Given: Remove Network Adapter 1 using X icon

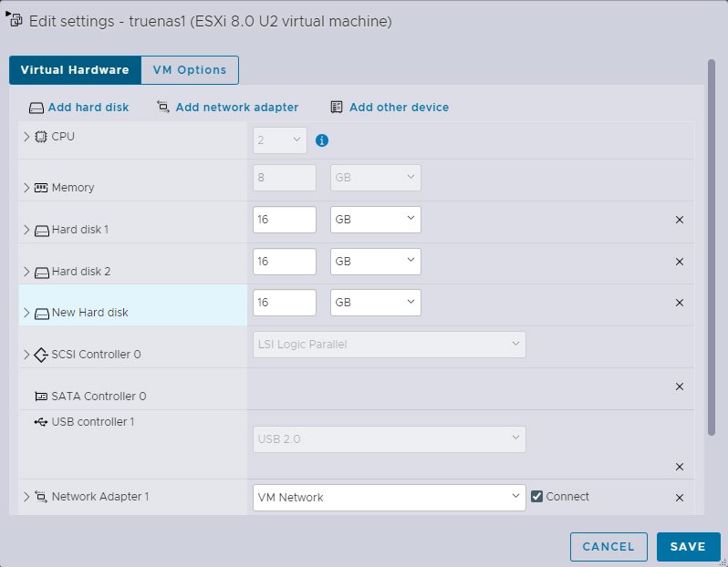Looking at the screenshot, I should (x=679, y=498).
